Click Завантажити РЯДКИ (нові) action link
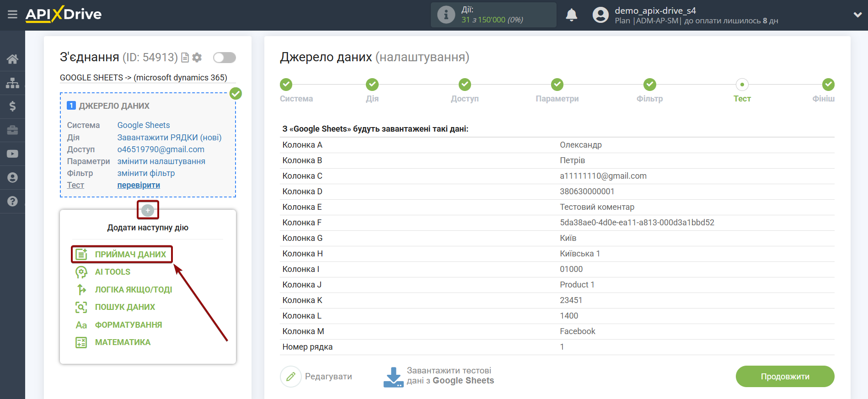The width and height of the screenshot is (868, 399). 169,138
